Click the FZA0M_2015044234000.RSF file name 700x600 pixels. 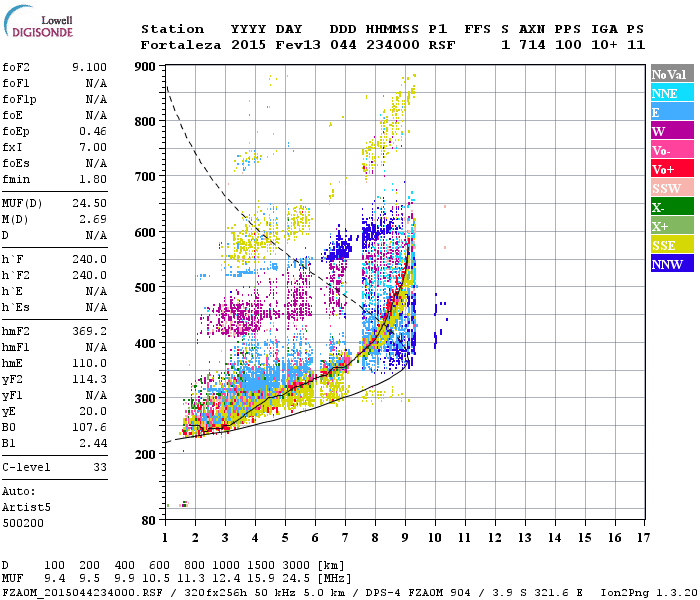tap(83, 593)
